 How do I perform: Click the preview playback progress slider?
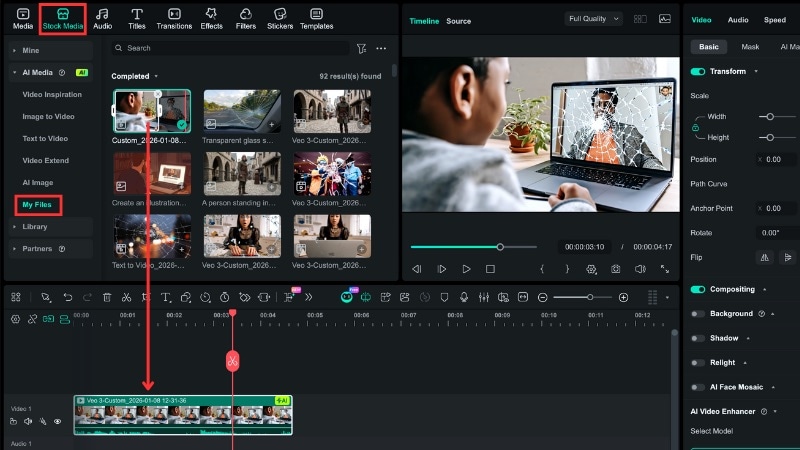tap(473, 247)
